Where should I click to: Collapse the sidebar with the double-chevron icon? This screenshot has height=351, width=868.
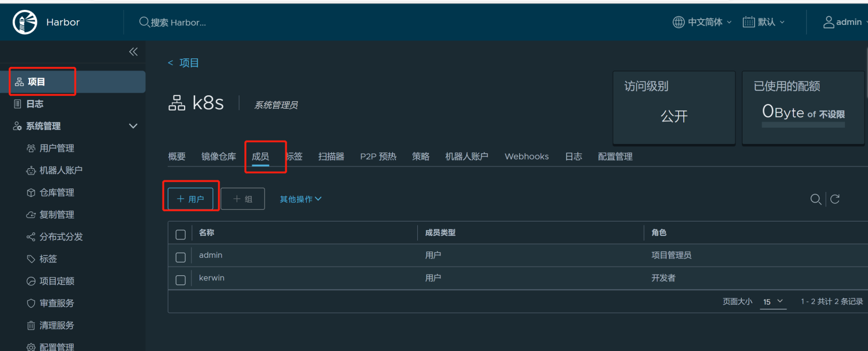[133, 52]
